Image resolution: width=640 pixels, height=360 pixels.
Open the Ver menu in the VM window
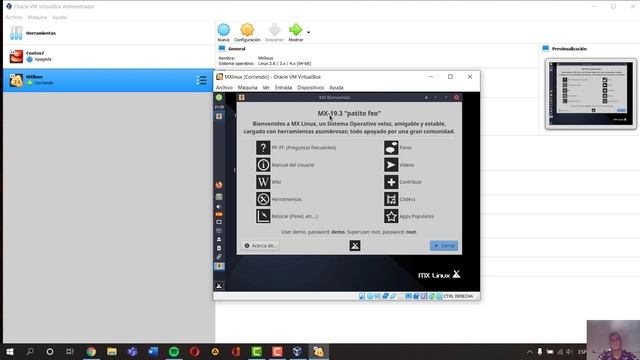click(266, 87)
